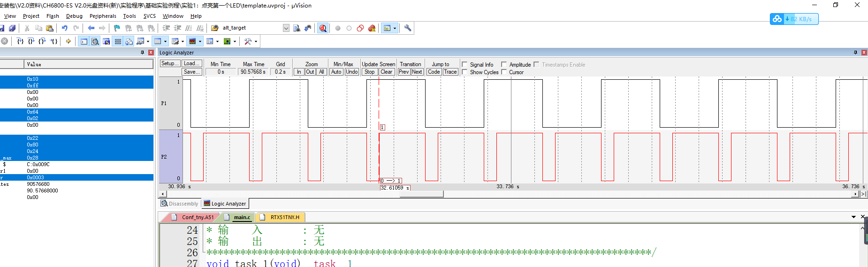This screenshot has width=868, height=267.
Task: Click Min/Max Auto button
Action: point(336,72)
